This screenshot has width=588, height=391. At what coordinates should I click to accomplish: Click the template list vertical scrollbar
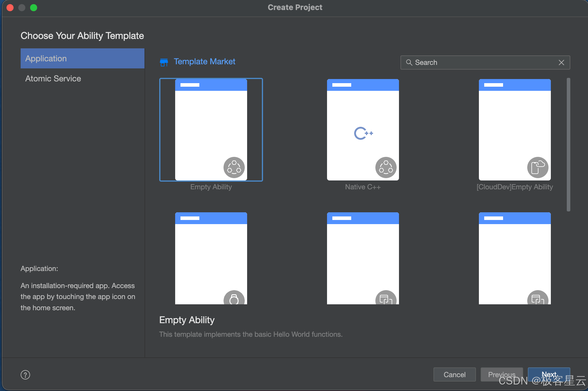[x=568, y=144]
